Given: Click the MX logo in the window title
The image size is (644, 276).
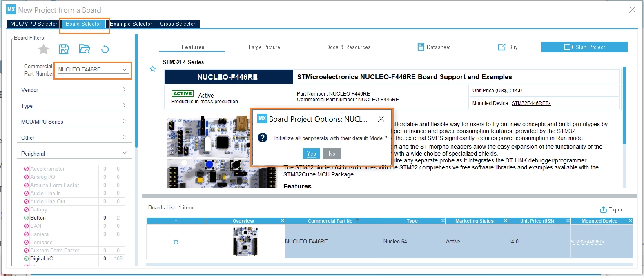Looking at the screenshot, I should (x=11, y=9).
